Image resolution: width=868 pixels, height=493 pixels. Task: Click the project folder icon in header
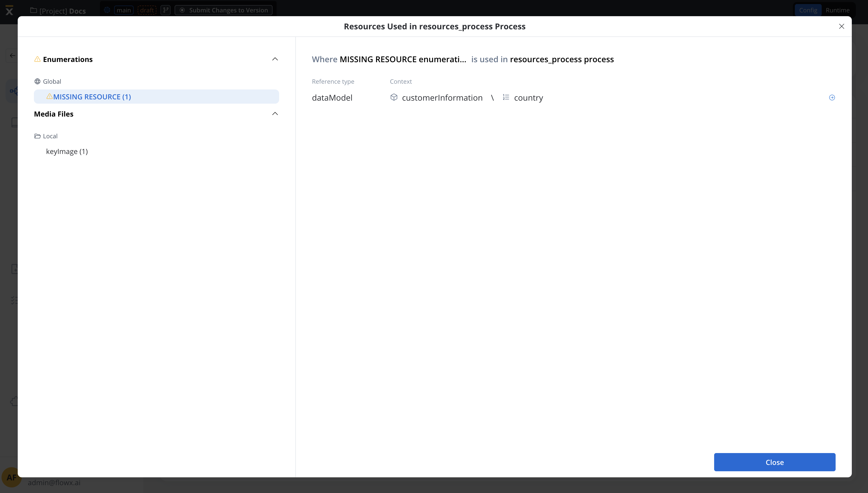[x=33, y=10]
